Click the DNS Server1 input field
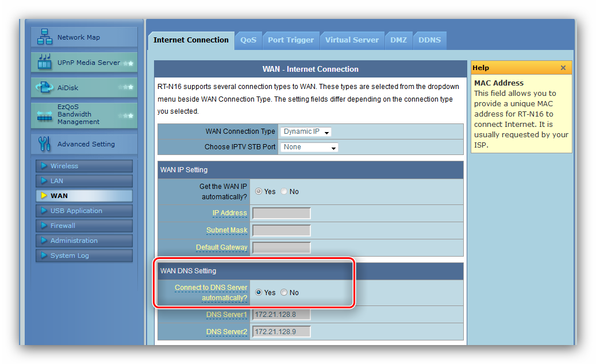Image resolution: width=596 pixels, height=364 pixels. tap(281, 315)
